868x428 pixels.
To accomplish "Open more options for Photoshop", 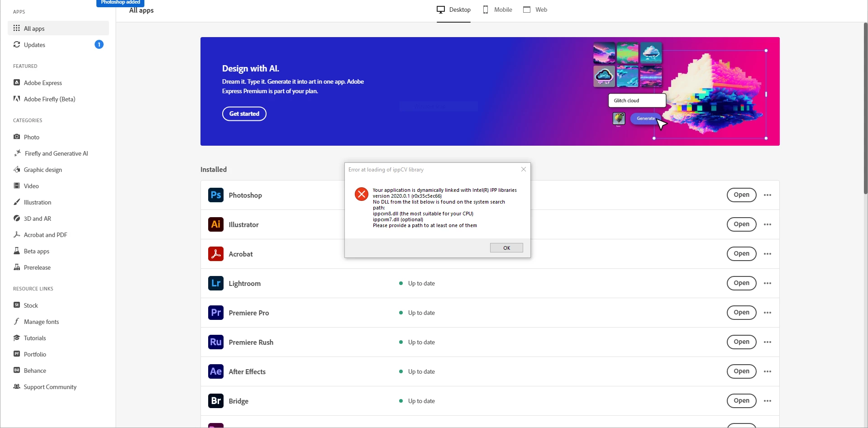I will (768, 195).
